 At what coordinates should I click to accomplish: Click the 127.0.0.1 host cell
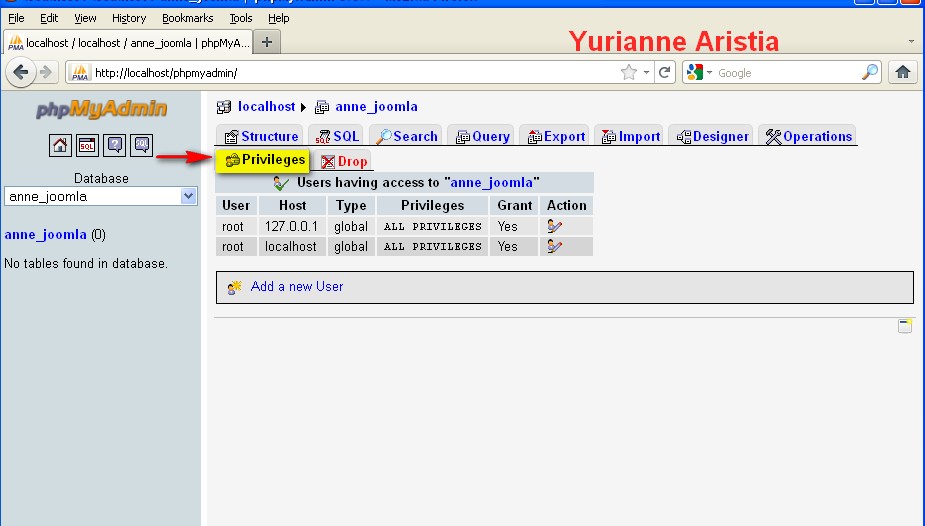tap(291, 226)
